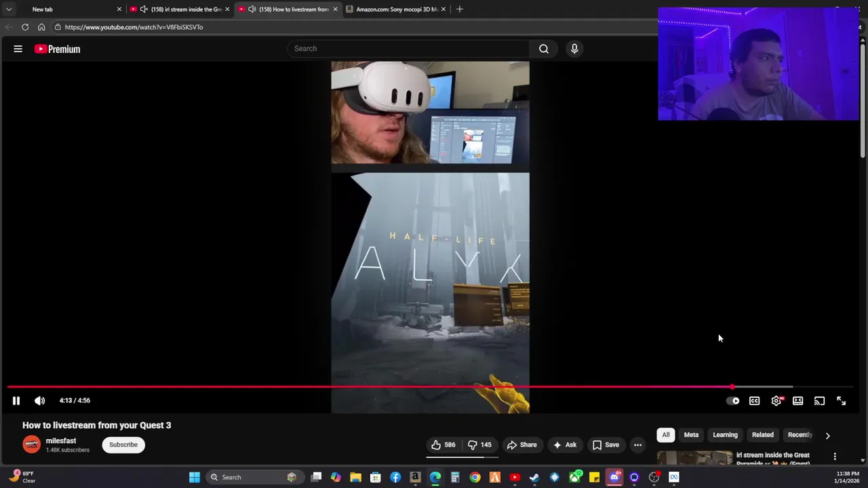Open File Explorer from the taskbar
Viewport: 868px width, 488px height.
(355, 477)
